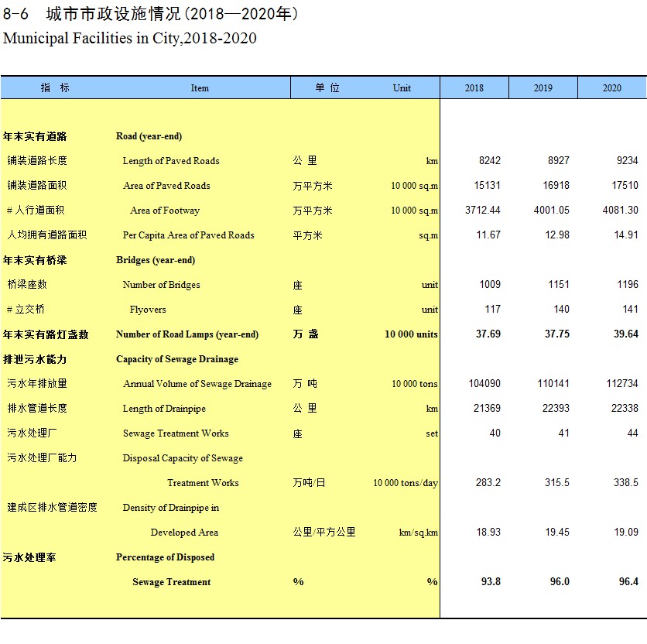Select the value 140 in Flyovers row
The height and width of the screenshot is (644, 647).
[562, 309]
